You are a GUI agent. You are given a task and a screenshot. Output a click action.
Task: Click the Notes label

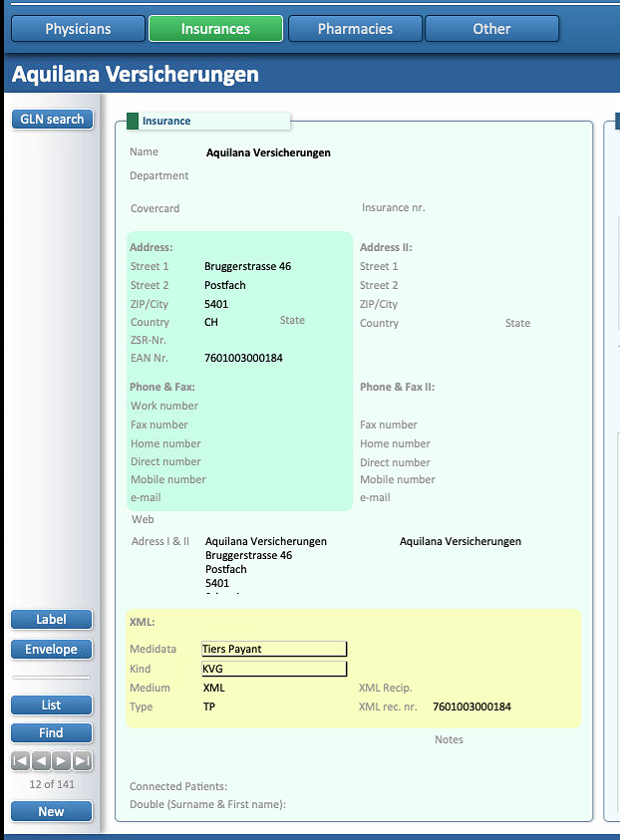pyautogui.click(x=450, y=739)
